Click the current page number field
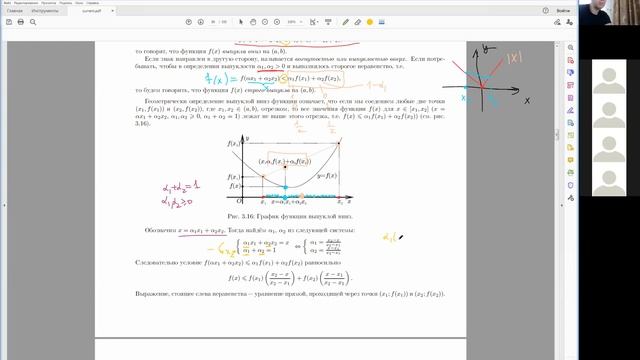Viewport: 640px width, 360px height. (x=213, y=22)
